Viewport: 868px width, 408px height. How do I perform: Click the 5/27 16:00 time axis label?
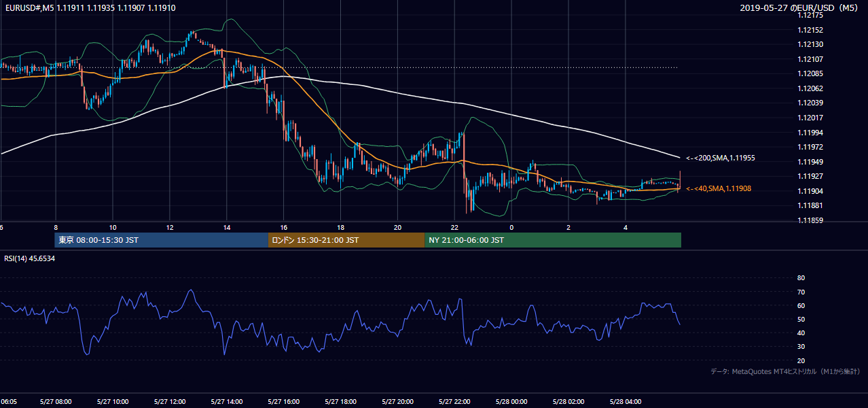pos(284,402)
